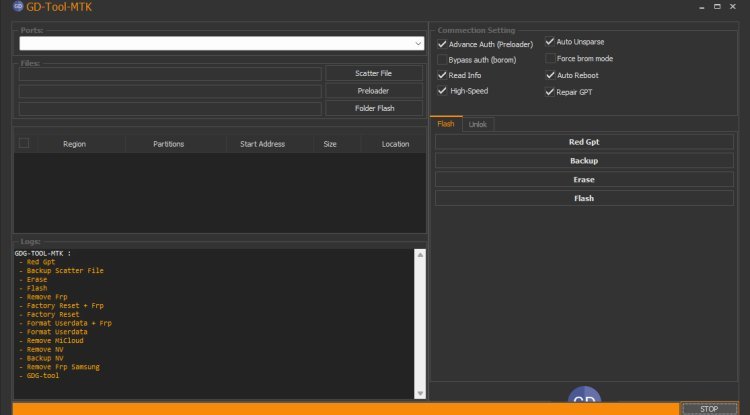Viewport: 750px width, 415px height.
Task: Click the Partitions column header
Action: pos(168,144)
